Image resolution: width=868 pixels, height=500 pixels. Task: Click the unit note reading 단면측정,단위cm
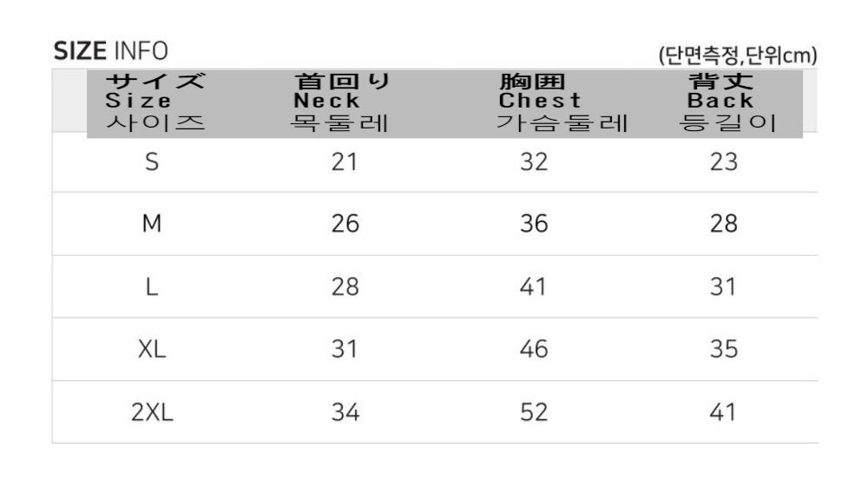[739, 56]
